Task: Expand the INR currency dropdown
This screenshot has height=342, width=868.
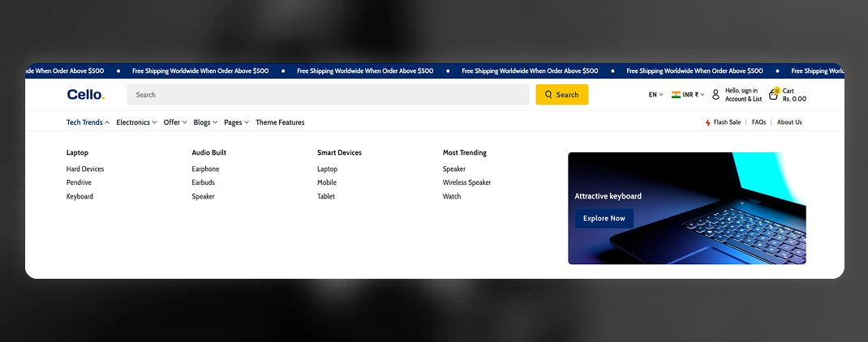Action: [693, 95]
